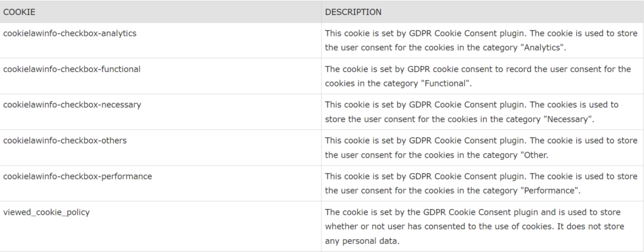The image size is (644, 252).
Task: Select the viewed_cookie_policy cookie name
Action: pos(47,212)
